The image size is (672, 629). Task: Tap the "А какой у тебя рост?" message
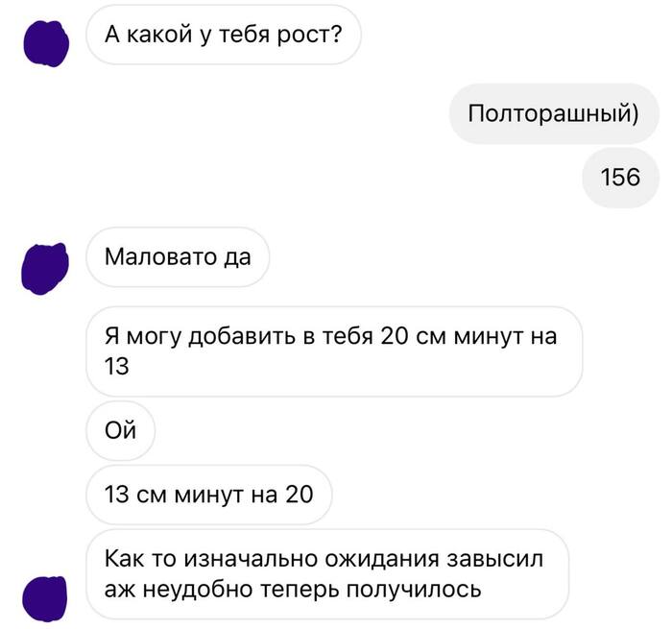click(x=224, y=35)
